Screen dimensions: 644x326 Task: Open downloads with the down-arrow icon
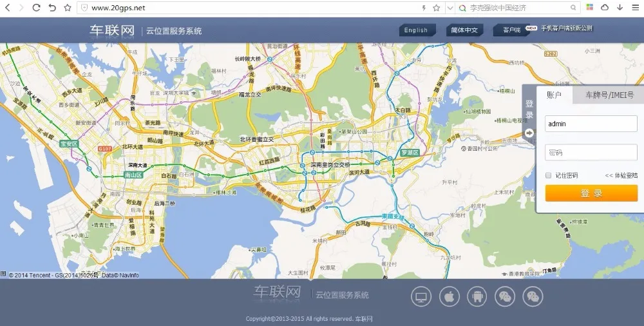tap(620, 7)
